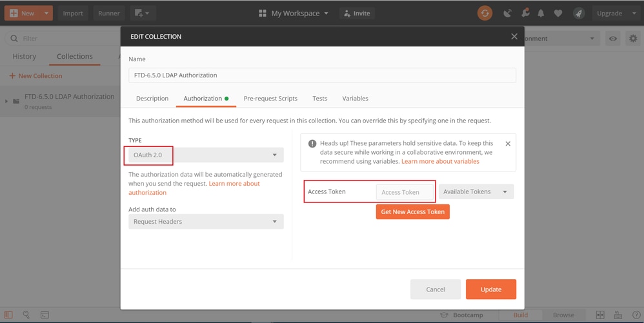This screenshot has width=644, height=323.
Task: Open Learn more about authorization link
Action: point(194,188)
